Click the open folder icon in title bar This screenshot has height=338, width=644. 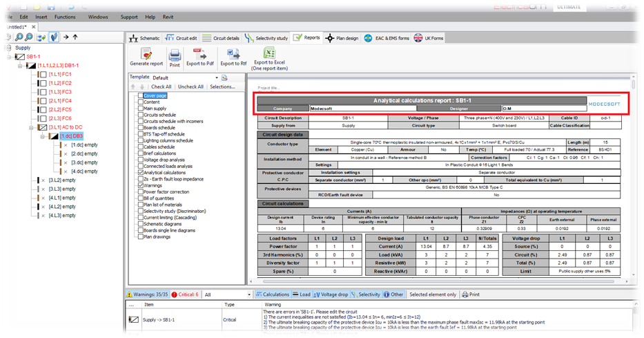point(37,7)
